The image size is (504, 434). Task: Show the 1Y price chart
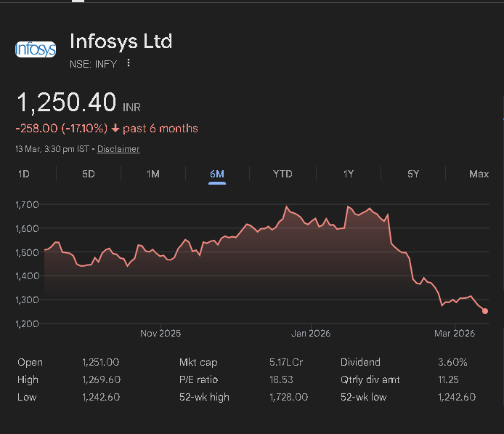(349, 174)
